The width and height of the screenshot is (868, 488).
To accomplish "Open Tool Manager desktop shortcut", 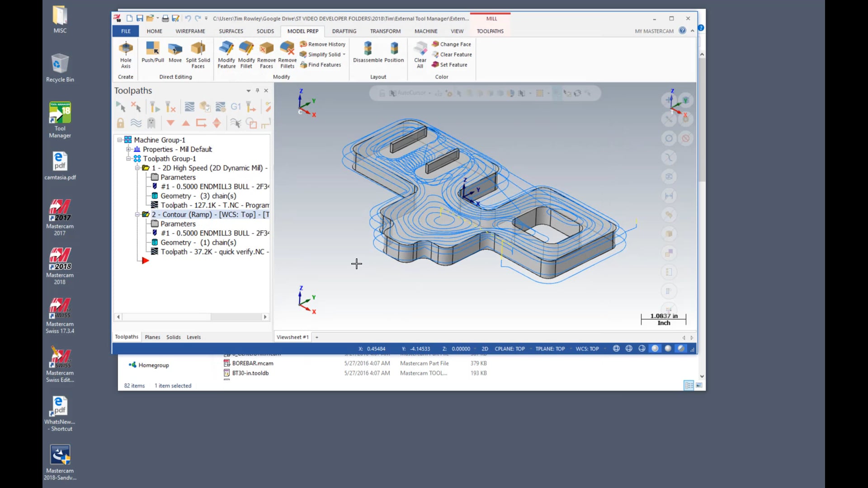I will coord(60,120).
